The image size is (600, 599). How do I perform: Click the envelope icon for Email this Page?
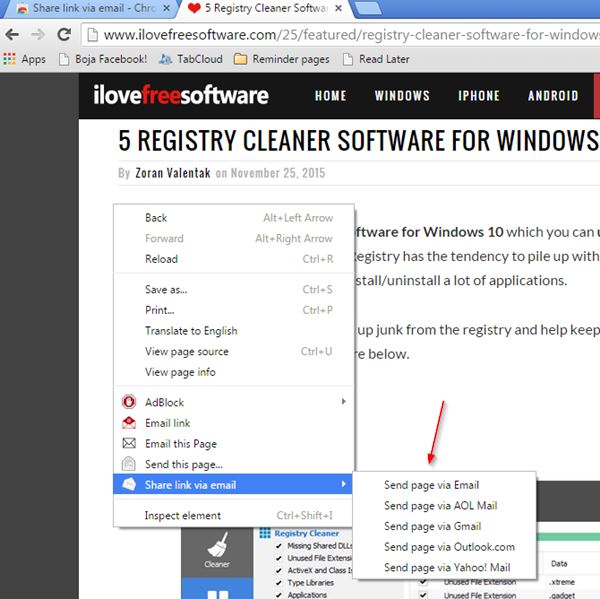coord(129,443)
